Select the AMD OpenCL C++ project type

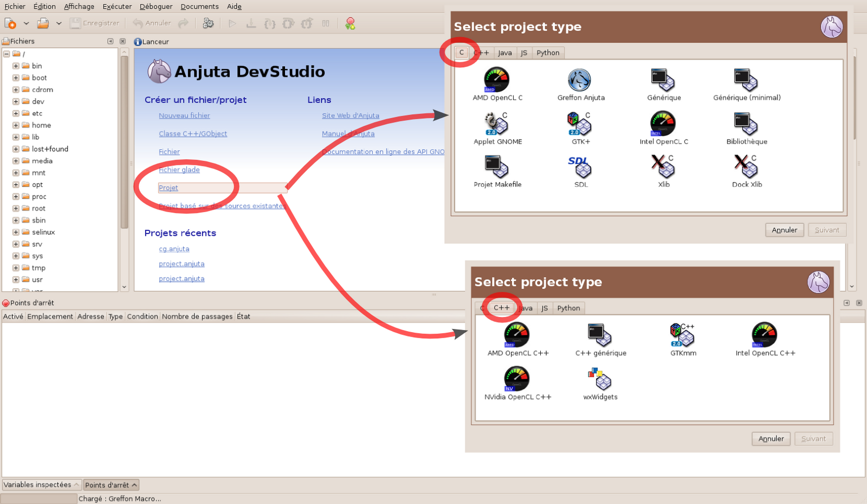[x=517, y=340]
